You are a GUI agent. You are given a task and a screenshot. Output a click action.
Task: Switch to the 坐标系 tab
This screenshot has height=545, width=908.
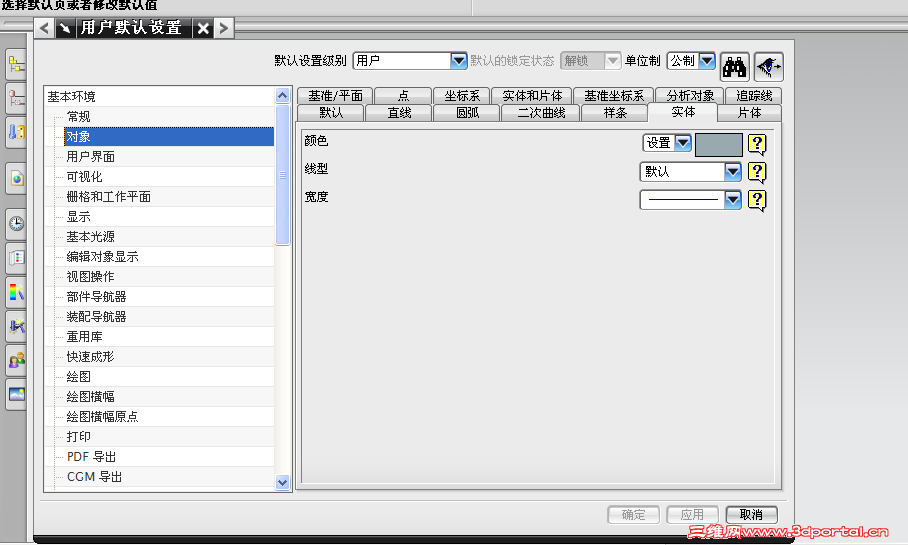point(462,96)
